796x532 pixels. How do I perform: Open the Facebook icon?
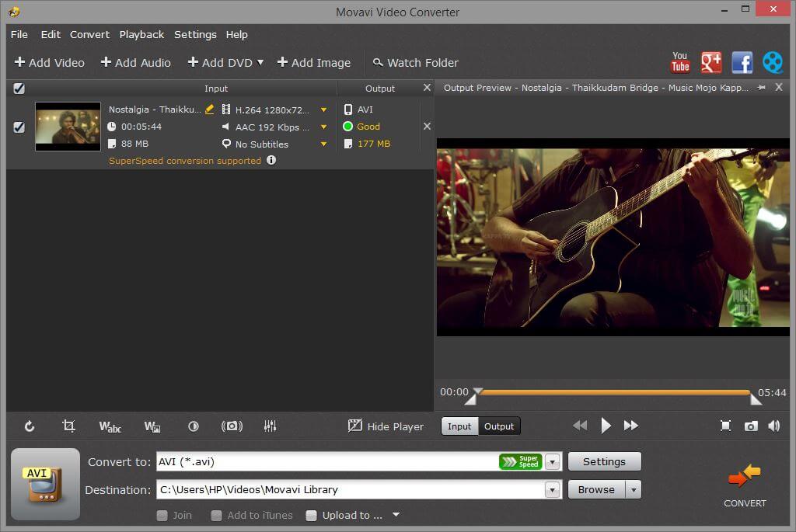pos(742,63)
